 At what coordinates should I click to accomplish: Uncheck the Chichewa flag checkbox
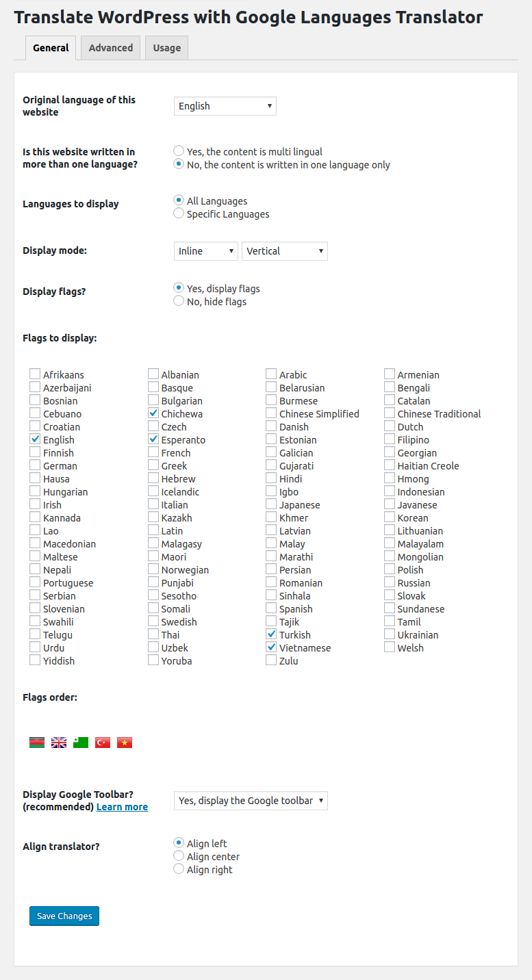(153, 413)
